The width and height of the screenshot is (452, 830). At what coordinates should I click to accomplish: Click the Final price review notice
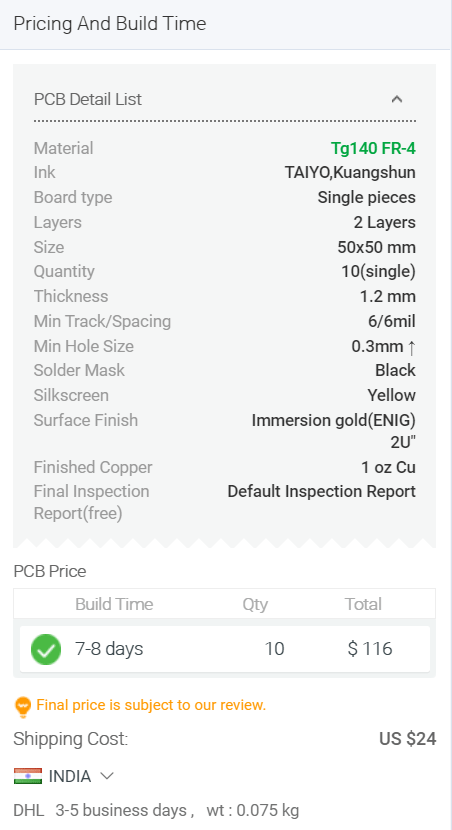point(151,705)
